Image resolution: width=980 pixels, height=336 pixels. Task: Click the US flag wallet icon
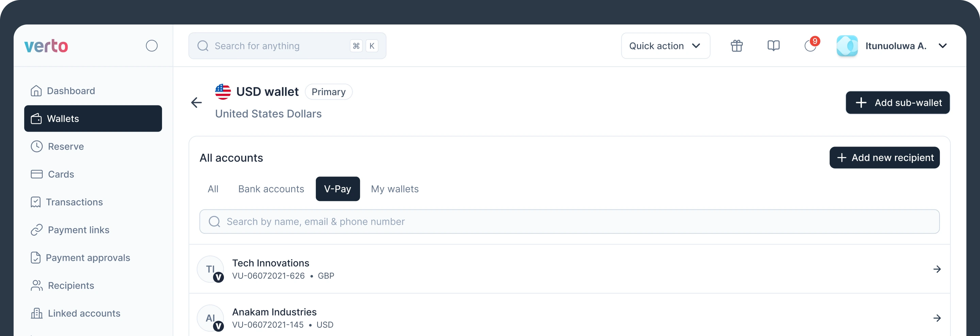click(223, 91)
